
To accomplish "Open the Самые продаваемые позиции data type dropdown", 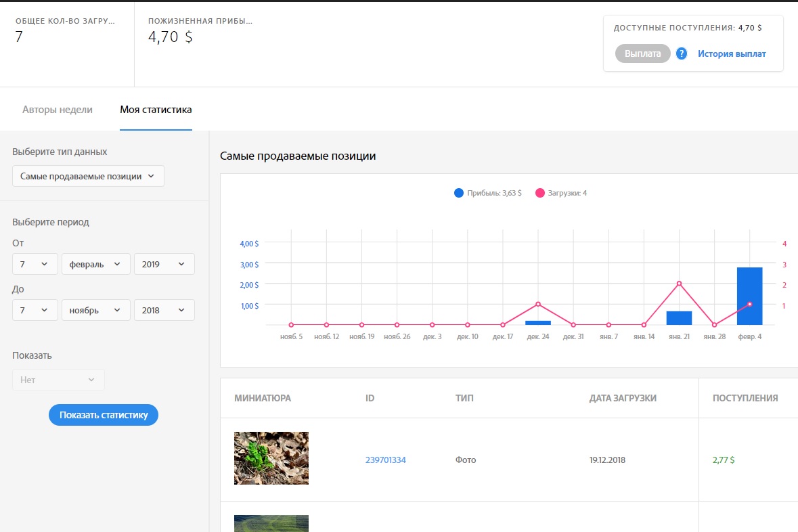I will 88,176.
